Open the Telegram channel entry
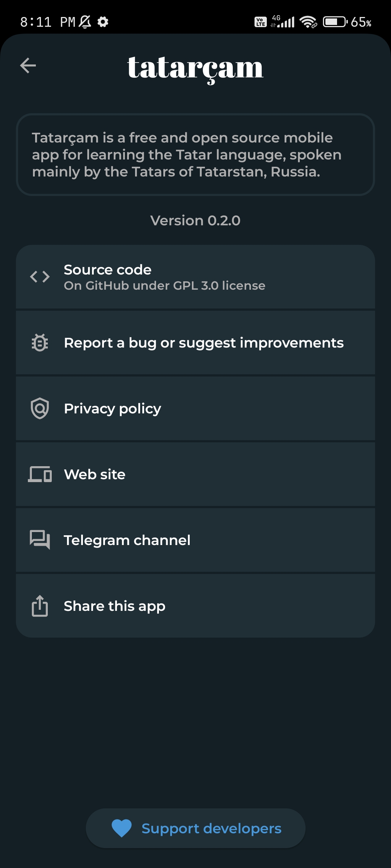Viewport: 391px width, 868px height. tap(195, 540)
